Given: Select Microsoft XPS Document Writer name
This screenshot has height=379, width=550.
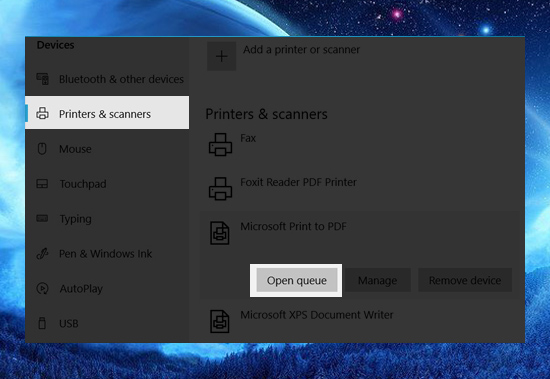Looking at the screenshot, I should point(317,315).
